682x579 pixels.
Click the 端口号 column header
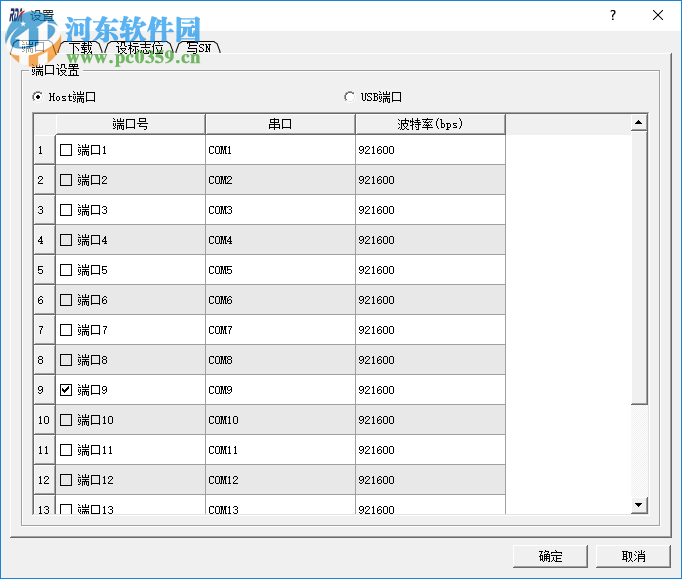coord(130,124)
